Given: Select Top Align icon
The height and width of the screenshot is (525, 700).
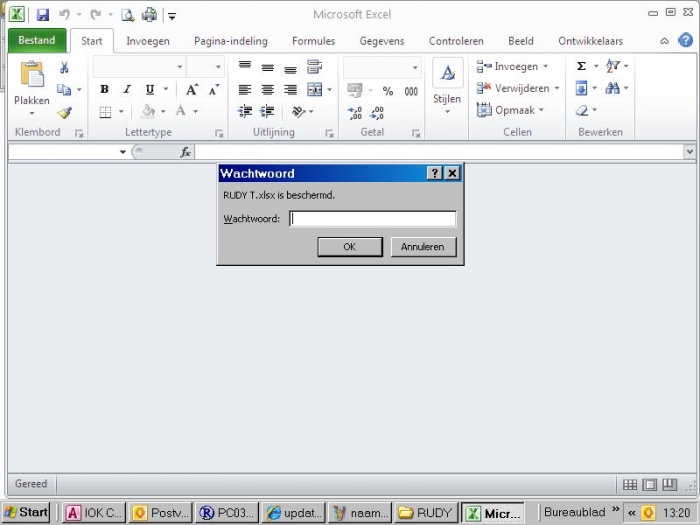Looking at the screenshot, I should tap(245, 66).
